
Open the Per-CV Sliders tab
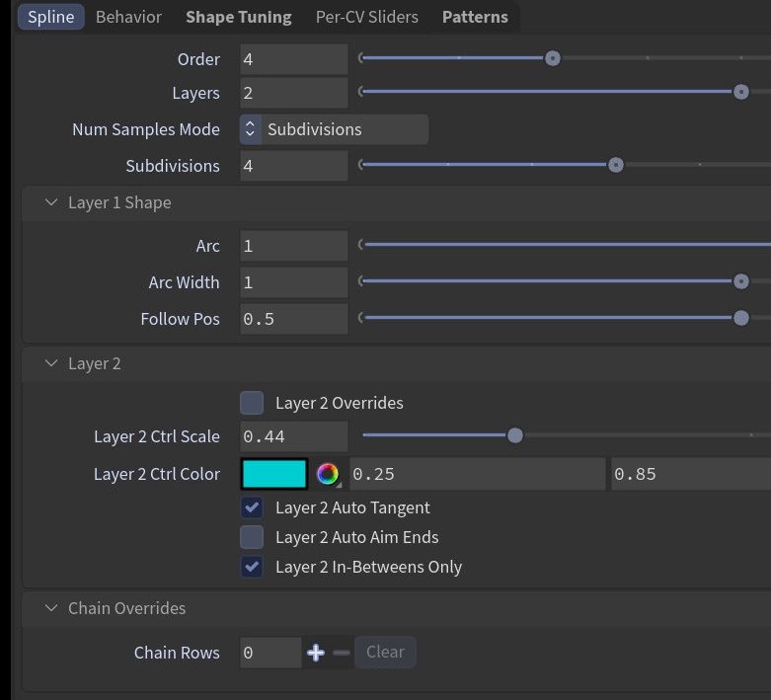coord(367,17)
